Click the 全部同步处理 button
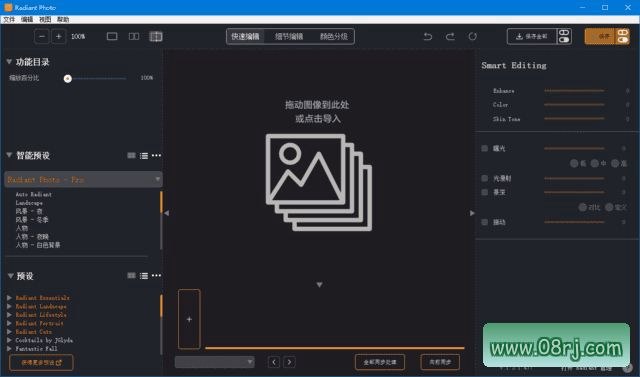This screenshot has width=640, height=377. pyautogui.click(x=380, y=362)
